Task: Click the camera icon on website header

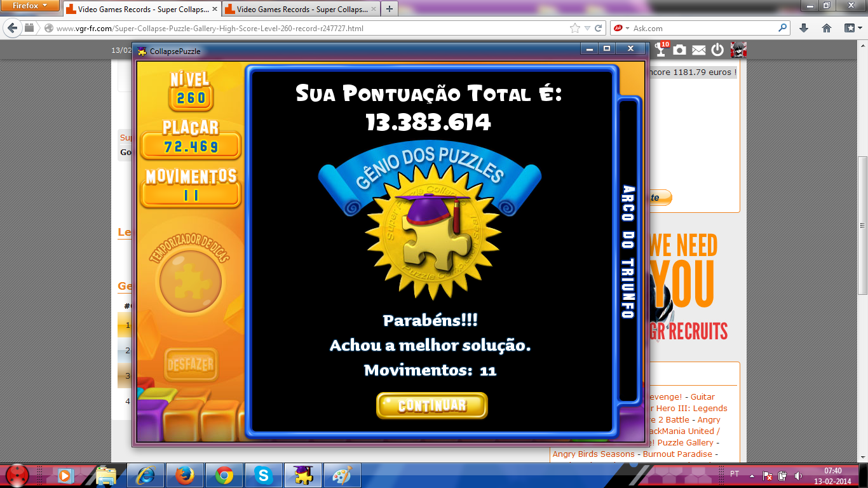Action: pos(680,50)
